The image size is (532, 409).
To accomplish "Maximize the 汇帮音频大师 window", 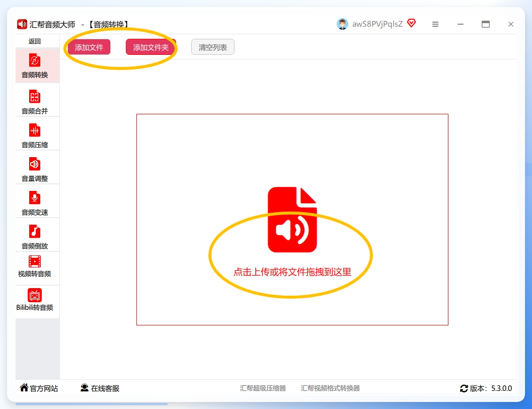I will [x=486, y=24].
